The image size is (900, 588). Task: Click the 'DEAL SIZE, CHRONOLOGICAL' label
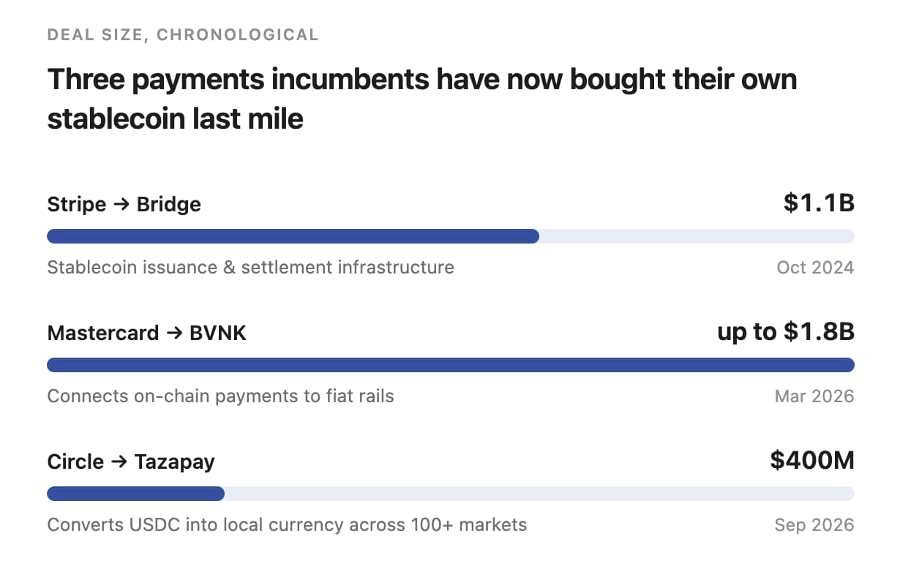(183, 34)
